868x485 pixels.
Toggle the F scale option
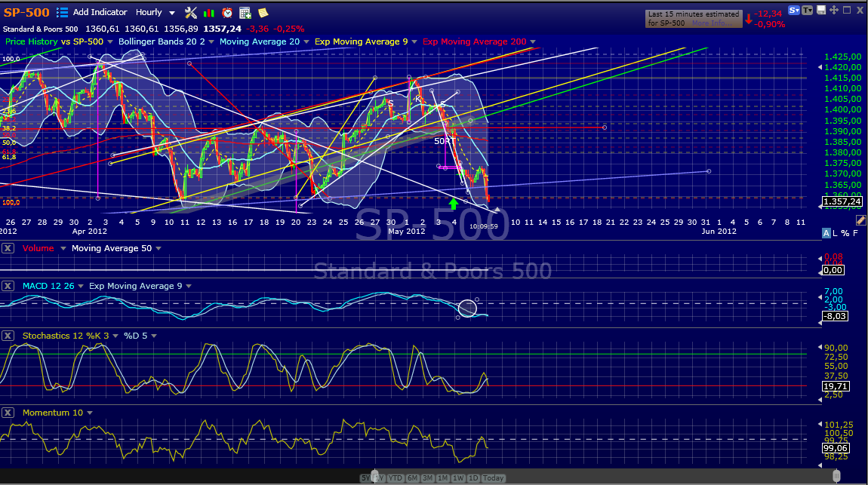pos(855,233)
